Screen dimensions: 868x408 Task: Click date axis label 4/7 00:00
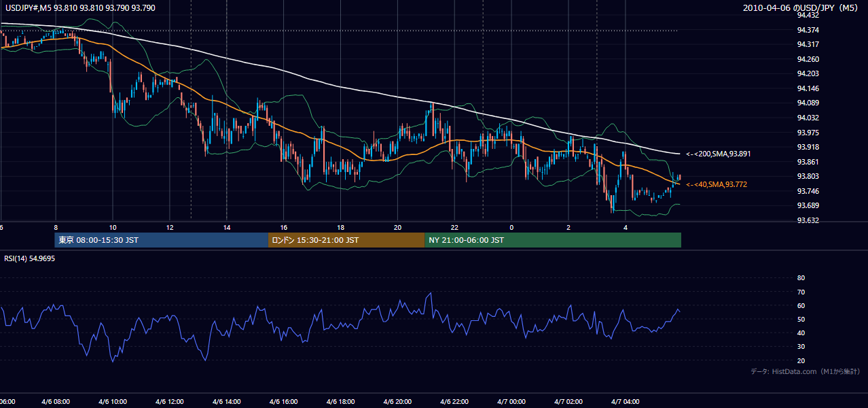click(x=511, y=402)
